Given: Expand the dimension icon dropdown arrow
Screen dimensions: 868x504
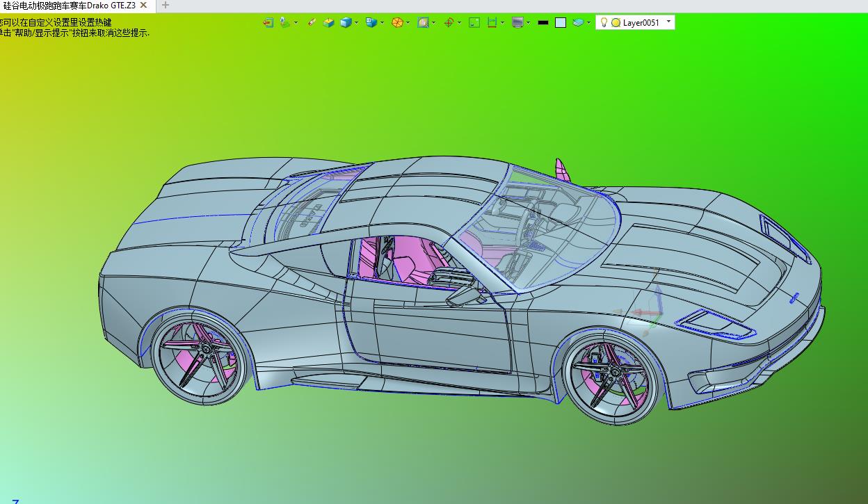Looking at the screenshot, I should point(503,22).
